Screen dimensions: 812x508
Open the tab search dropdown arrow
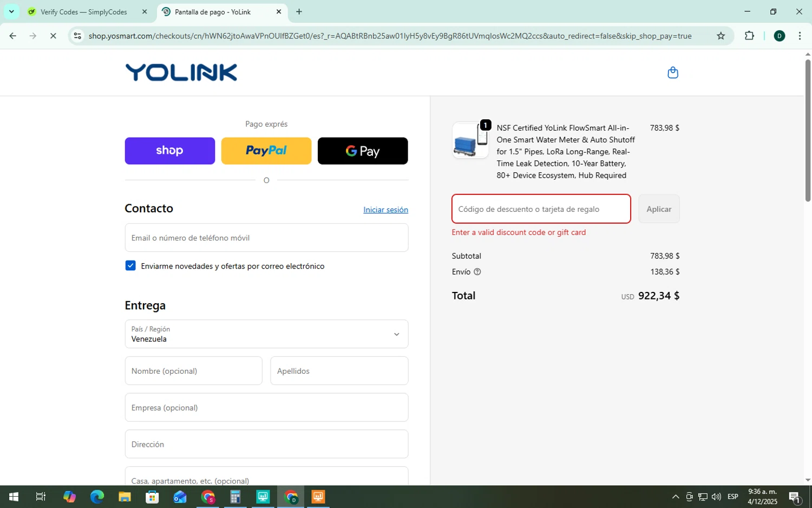click(11, 11)
